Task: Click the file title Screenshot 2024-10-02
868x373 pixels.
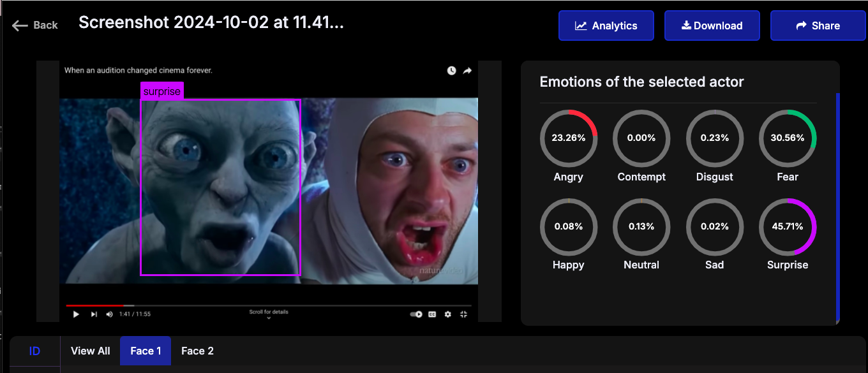Action: pyautogui.click(x=211, y=24)
